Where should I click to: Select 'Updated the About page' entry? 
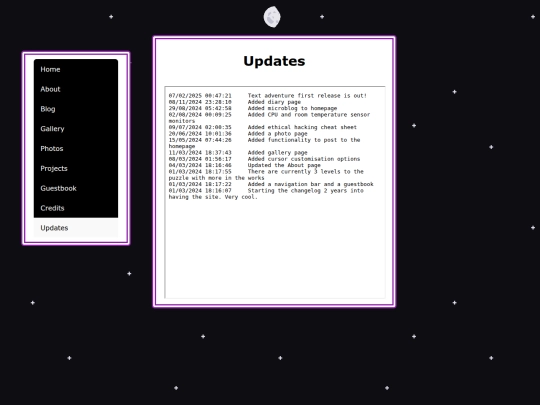284,165
